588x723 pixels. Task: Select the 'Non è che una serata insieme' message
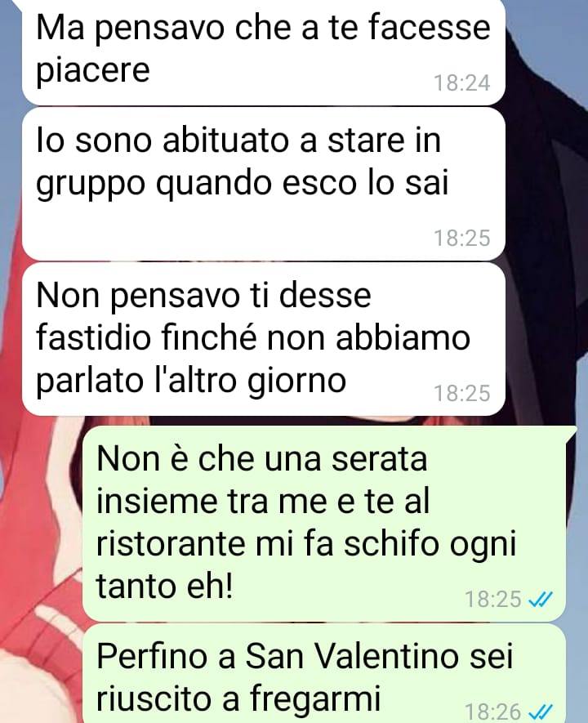click(x=324, y=524)
